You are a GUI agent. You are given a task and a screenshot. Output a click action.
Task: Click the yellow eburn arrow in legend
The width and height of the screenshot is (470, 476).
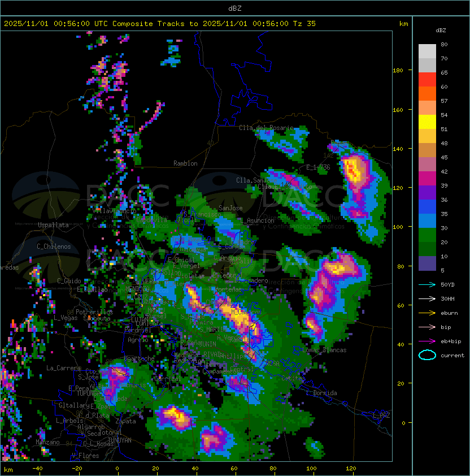(x=427, y=313)
